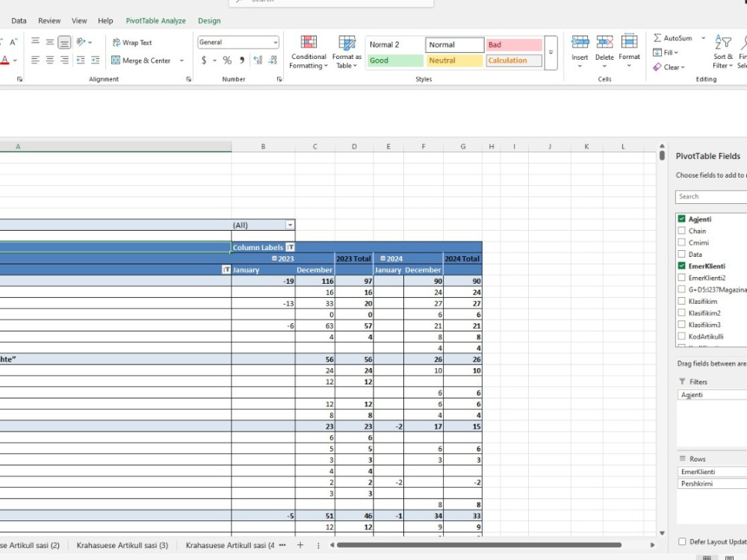Add a new sheet with plus icon
747x560 pixels.
click(300, 545)
